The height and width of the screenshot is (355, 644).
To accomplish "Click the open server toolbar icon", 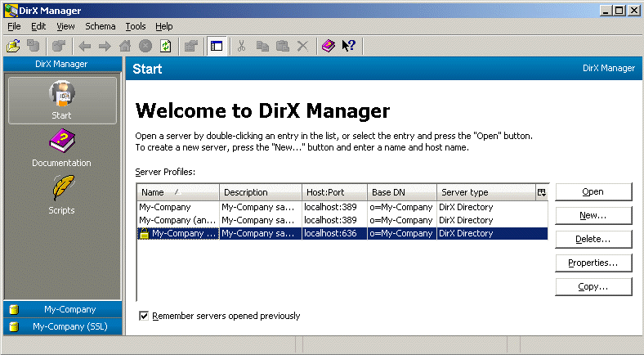I will point(13,46).
